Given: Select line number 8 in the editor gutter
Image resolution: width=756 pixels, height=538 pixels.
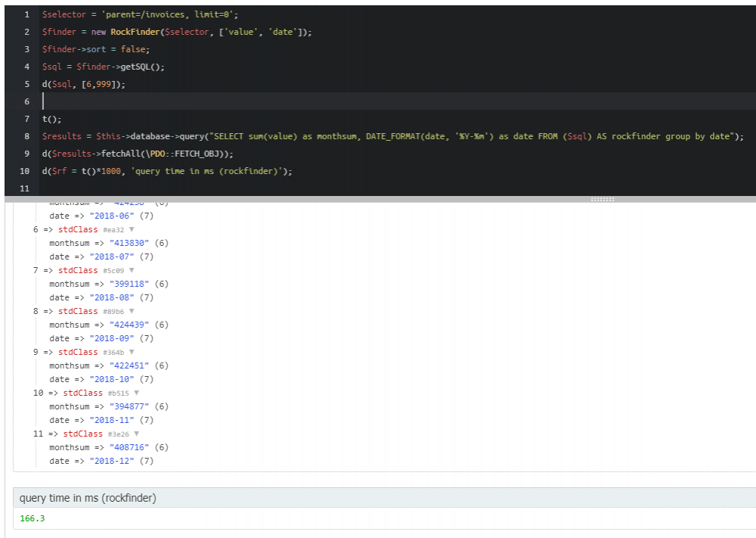Looking at the screenshot, I should tap(26, 136).
